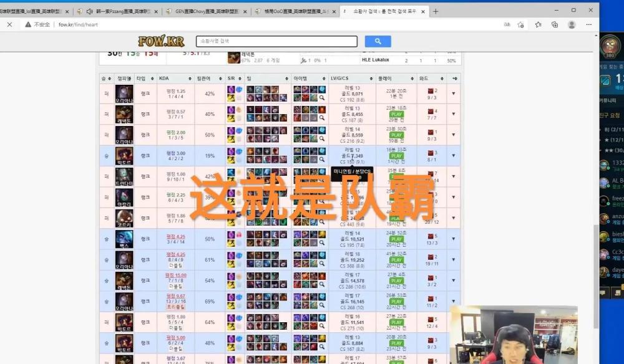The width and height of the screenshot is (624, 364).
Task: Click PLAY replay for 오리아나 1/3/5 match
Action: point(396,135)
